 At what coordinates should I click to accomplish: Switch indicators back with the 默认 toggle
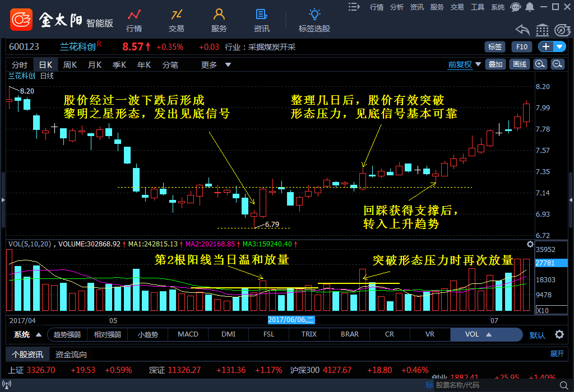[537, 334]
